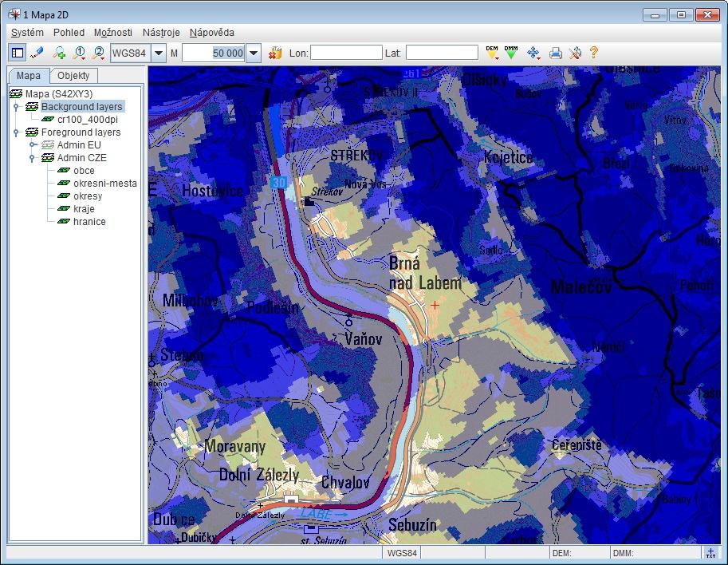728x565 pixels.
Task: Switch to the Objekty tab
Action: pyautogui.click(x=73, y=76)
